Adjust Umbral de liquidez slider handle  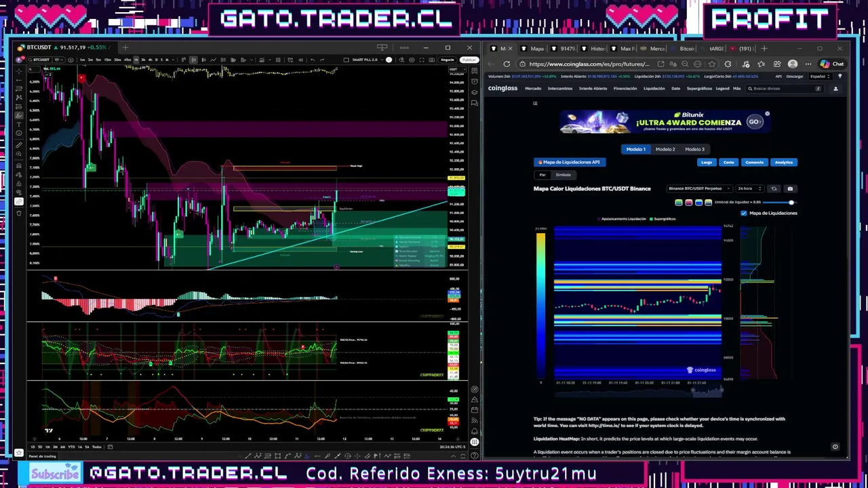791,203
